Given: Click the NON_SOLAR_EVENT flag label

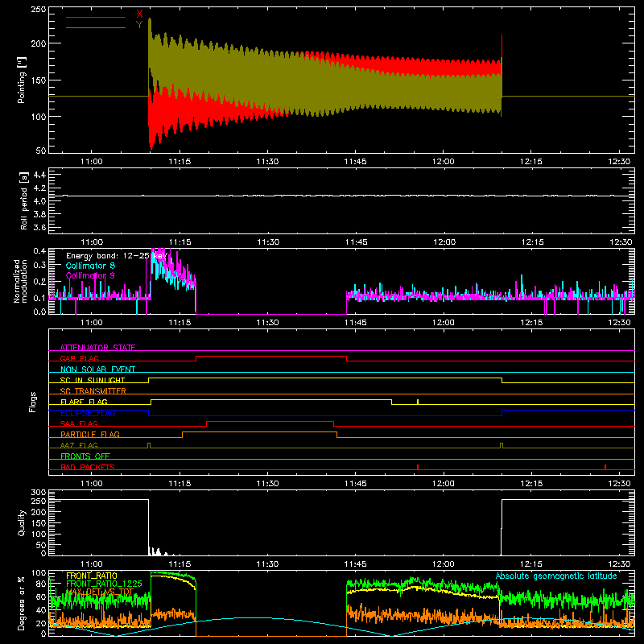Looking at the screenshot, I should click(97, 369).
